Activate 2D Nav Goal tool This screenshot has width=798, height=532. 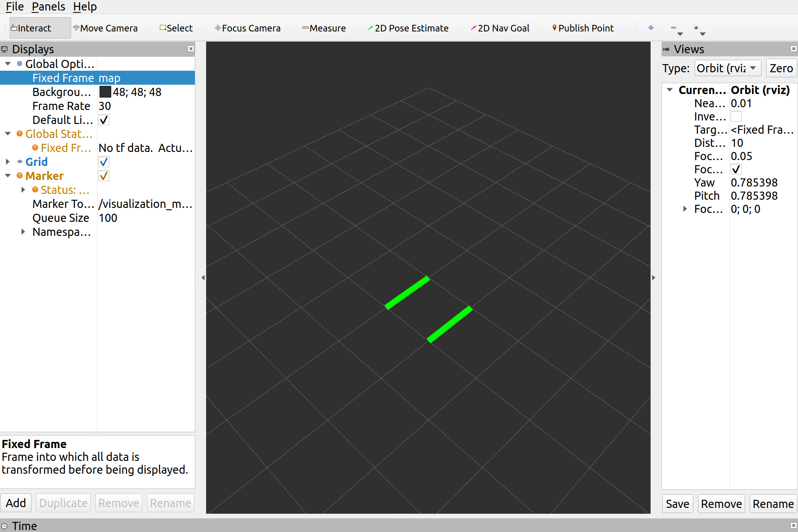(x=500, y=28)
